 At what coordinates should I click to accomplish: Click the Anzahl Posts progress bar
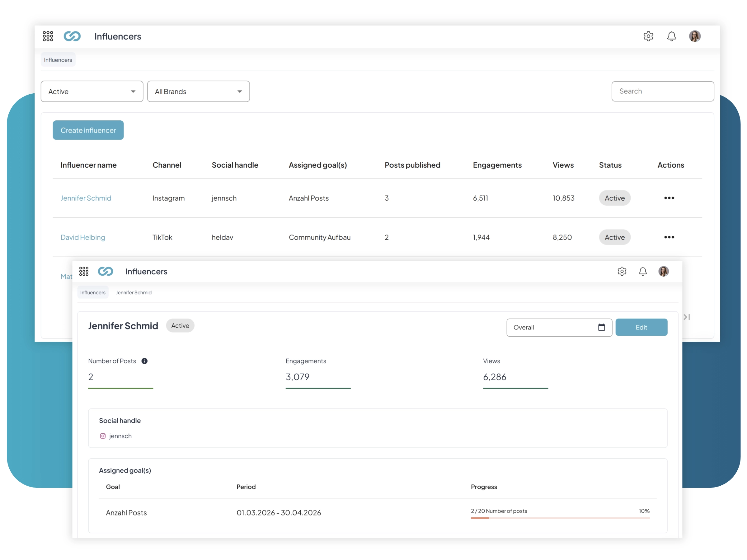tap(560, 518)
